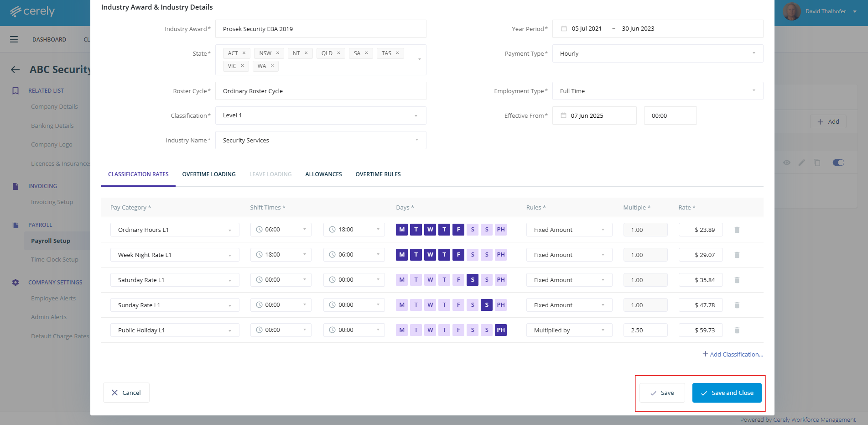This screenshot has width=868, height=425.
Task: Edit the Industry Award text field
Action: tap(320, 29)
